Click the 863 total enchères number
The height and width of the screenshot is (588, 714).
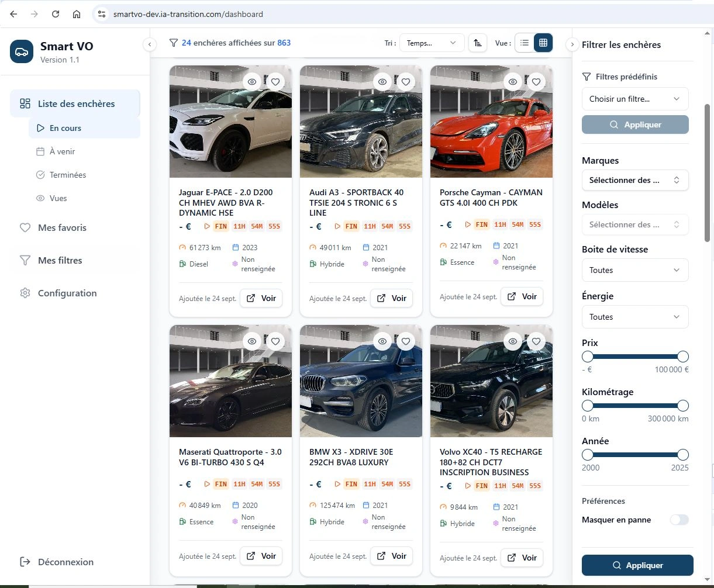(x=284, y=43)
